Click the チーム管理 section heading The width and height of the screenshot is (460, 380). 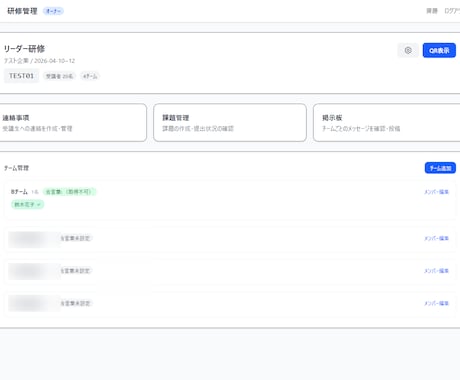click(16, 168)
